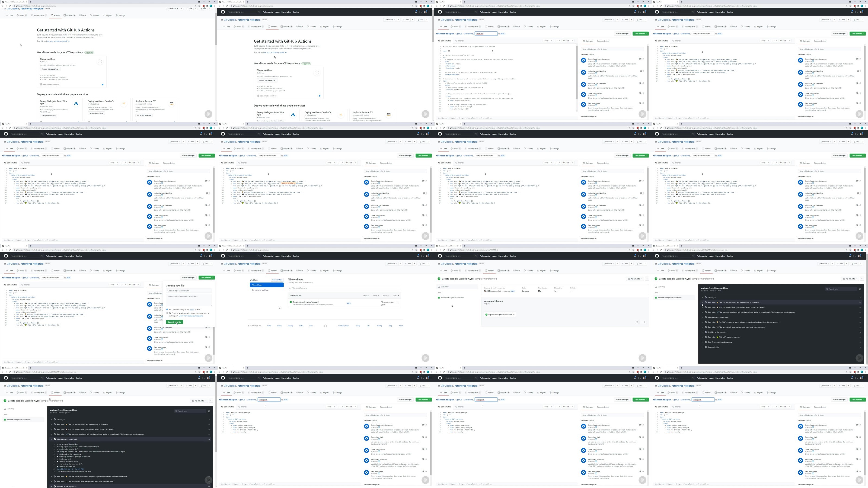Focus the Filter workflow runs search box
Screen dimensions: 868x488
344,288
